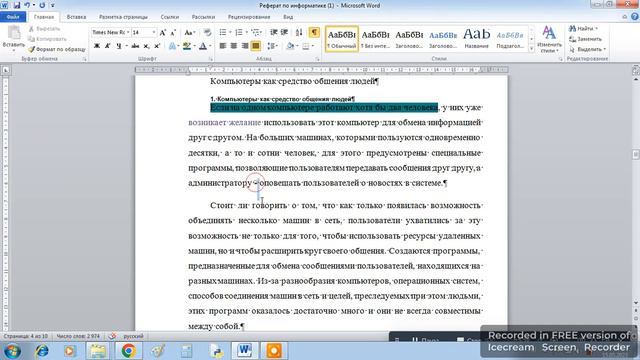
Task: Click the vertical scrollbar thumb
Action: (636, 155)
